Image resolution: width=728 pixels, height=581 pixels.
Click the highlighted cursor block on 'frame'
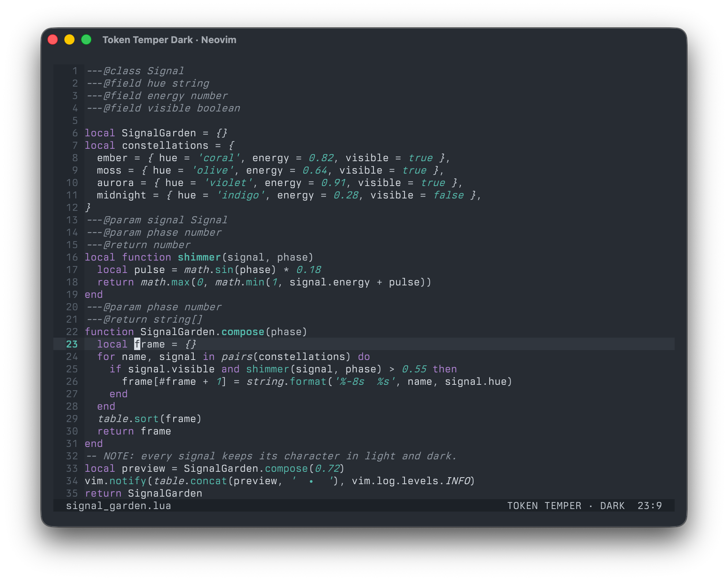pos(137,344)
